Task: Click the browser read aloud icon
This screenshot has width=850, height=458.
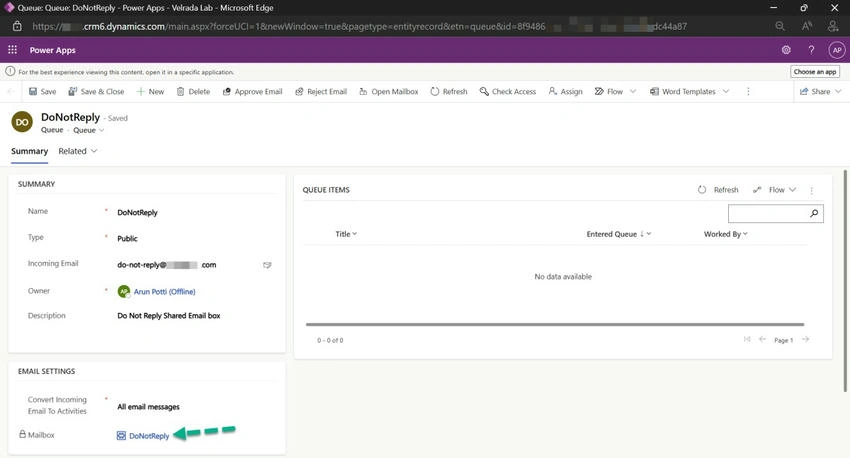Action: pyautogui.click(x=807, y=26)
